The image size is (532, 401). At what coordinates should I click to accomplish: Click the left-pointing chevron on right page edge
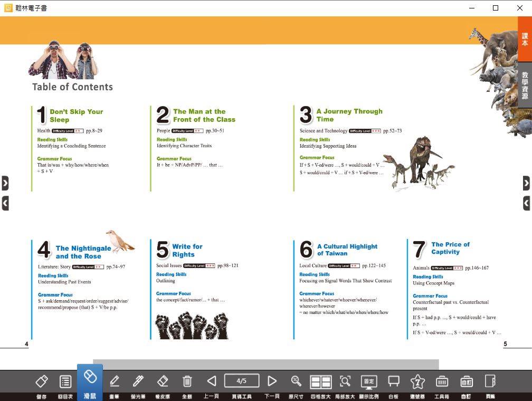[526, 203]
